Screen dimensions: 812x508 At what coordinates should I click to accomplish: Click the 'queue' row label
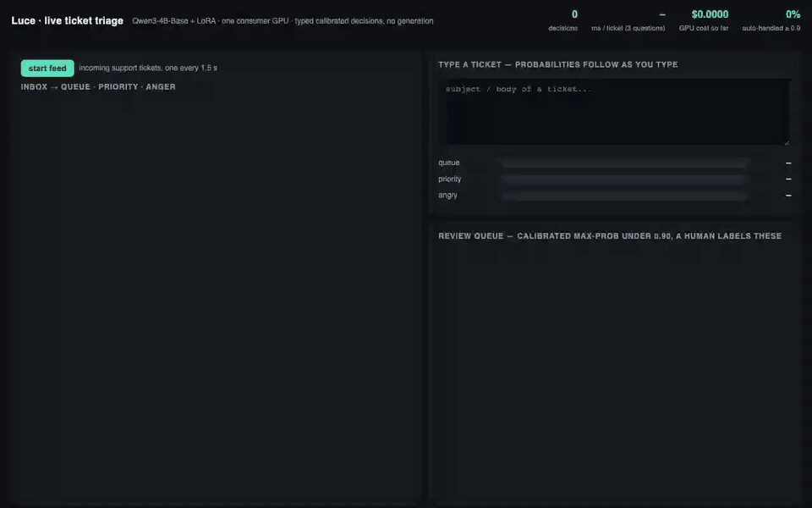448,163
